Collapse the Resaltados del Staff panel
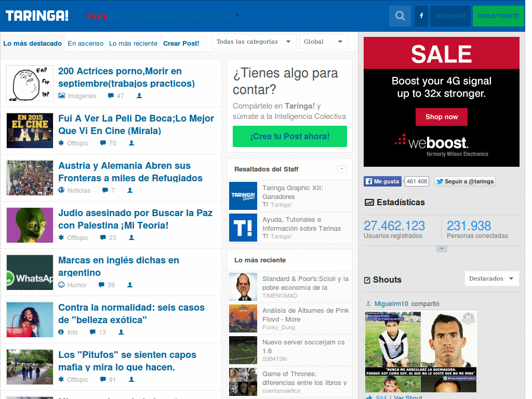 (x=342, y=169)
